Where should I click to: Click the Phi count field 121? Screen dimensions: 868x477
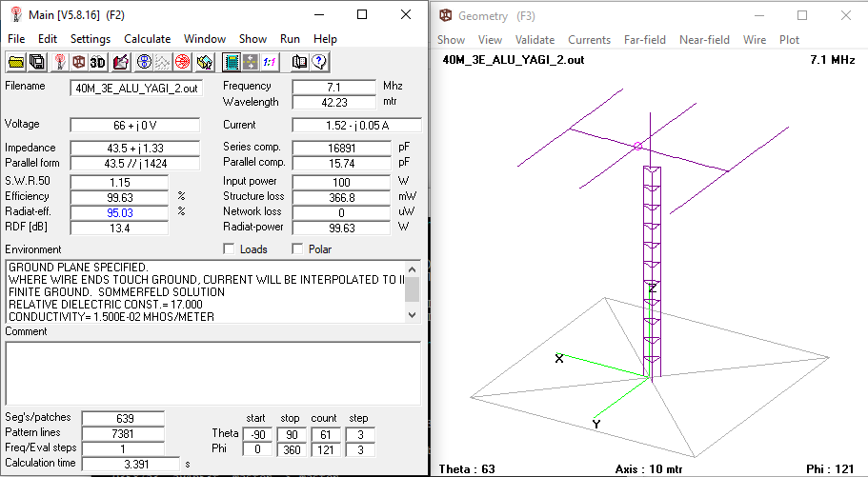(x=326, y=450)
